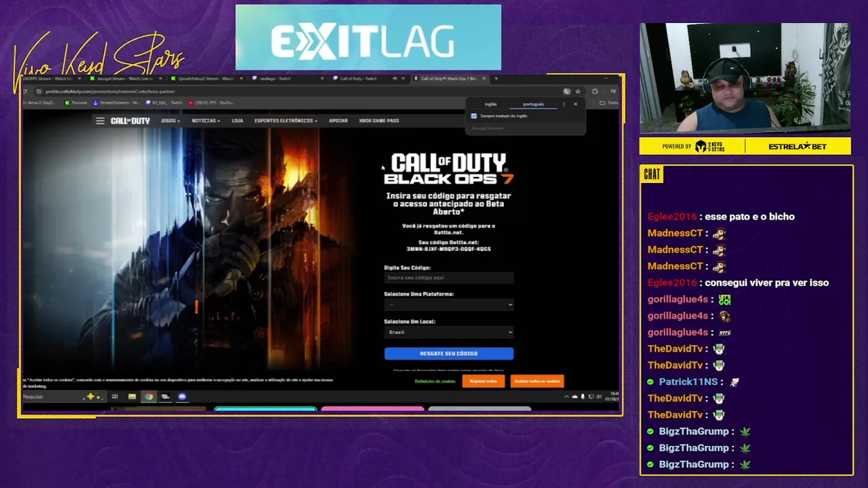The image size is (868, 488).
Task: Expand the NOTICIAS navigation menu
Action: click(205, 121)
